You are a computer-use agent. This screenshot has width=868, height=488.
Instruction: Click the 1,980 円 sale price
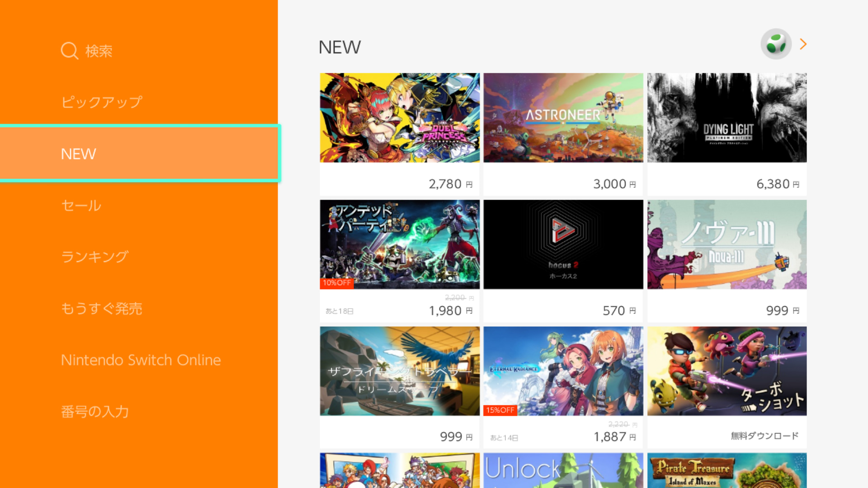pyautogui.click(x=451, y=311)
